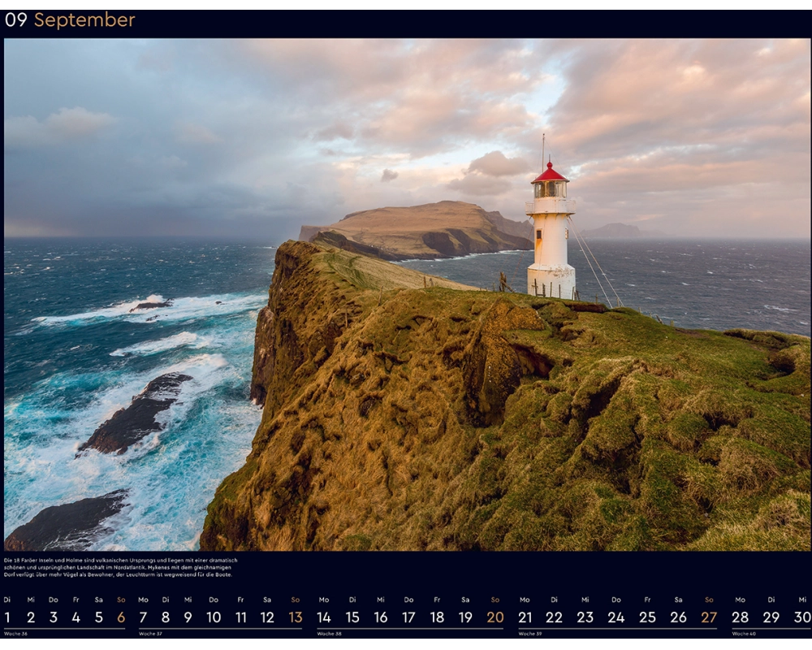Open the "Woche 37" week label
The width and height of the screenshot is (812, 650).
[x=150, y=634]
